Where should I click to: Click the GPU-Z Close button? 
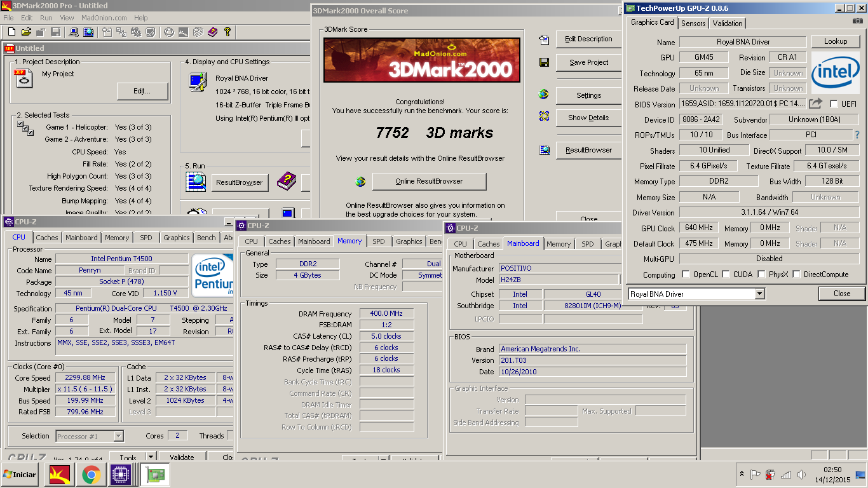pyautogui.click(x=842, y=294)
